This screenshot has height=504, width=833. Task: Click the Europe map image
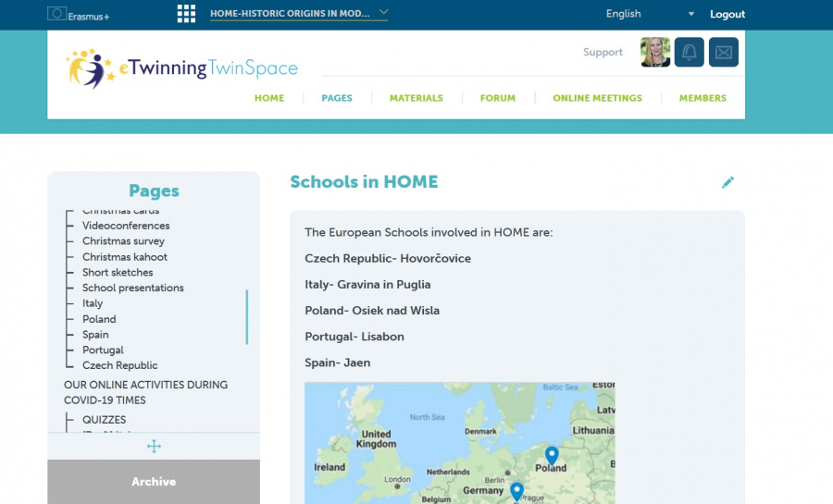point(459,443)
